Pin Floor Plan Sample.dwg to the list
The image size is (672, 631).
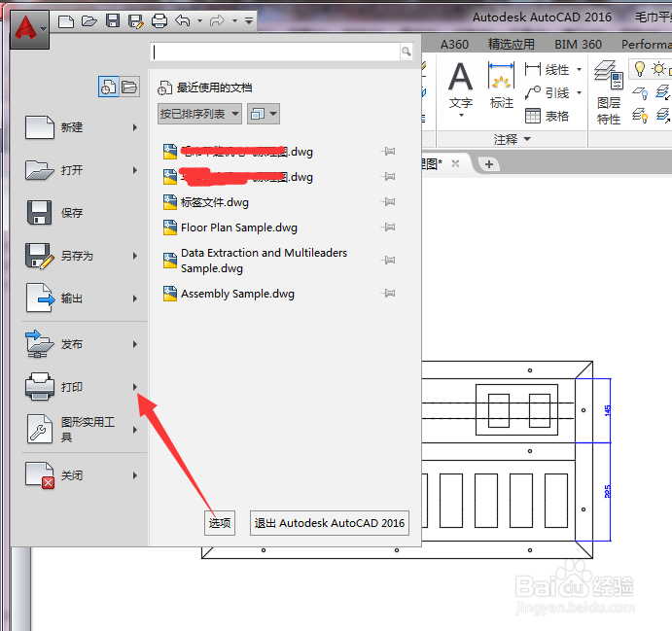click(389, 228)
